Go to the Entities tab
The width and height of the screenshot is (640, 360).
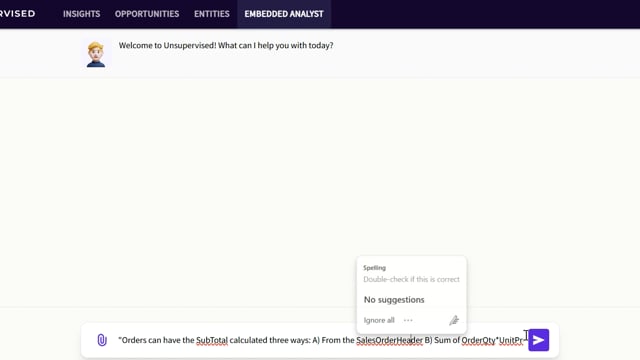pos(211,14)
